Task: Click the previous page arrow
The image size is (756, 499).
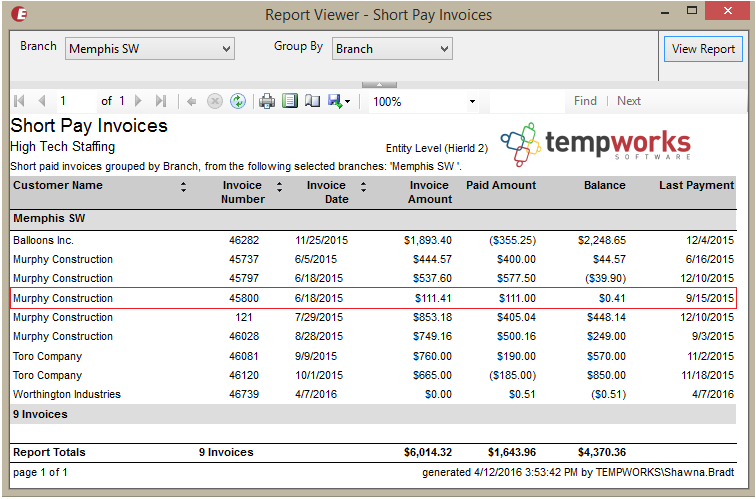Action: tap(41, 101)
